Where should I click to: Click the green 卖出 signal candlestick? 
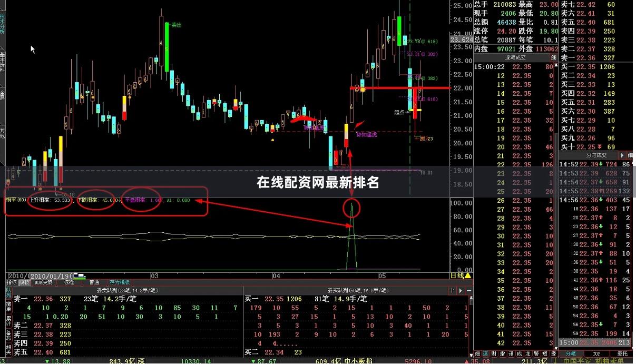click(x=167, y=46)
